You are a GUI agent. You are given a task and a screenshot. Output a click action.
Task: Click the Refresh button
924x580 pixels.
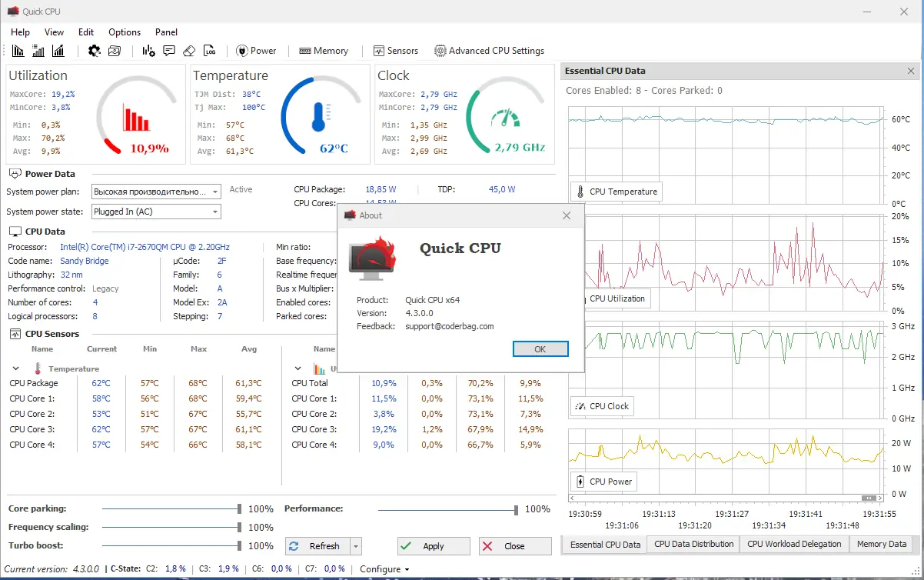[x=317, y=546]
